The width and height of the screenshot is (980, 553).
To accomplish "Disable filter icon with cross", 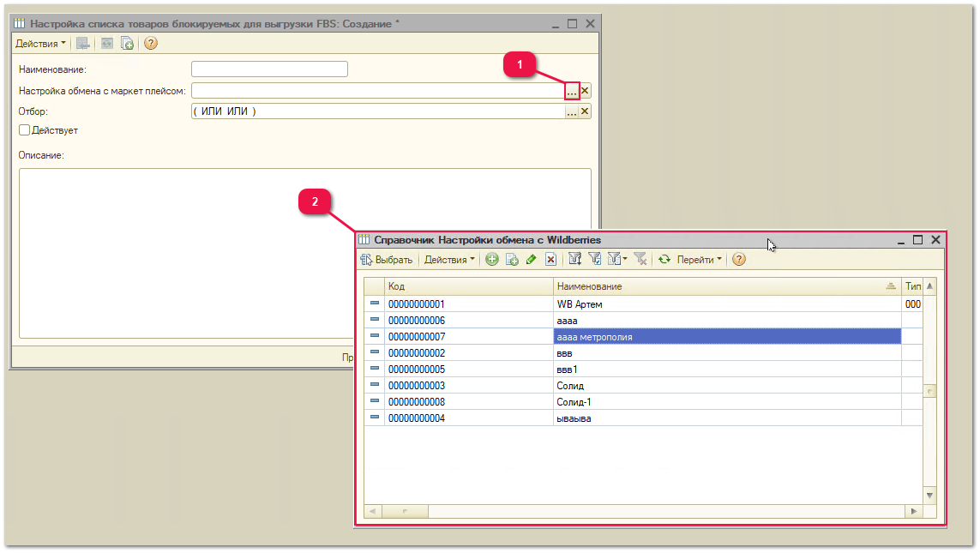I will click(640, 259).
